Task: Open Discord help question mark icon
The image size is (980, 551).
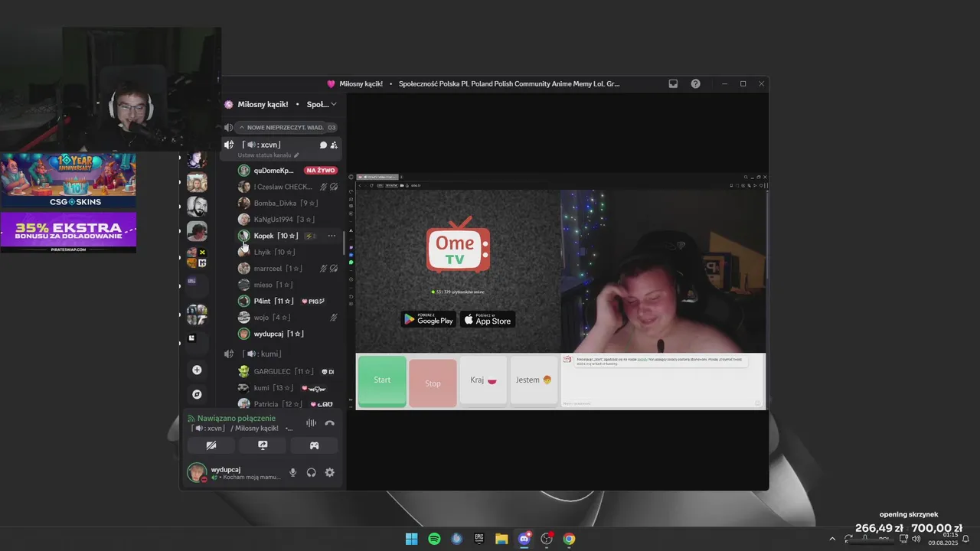Action: pos(695,84)
